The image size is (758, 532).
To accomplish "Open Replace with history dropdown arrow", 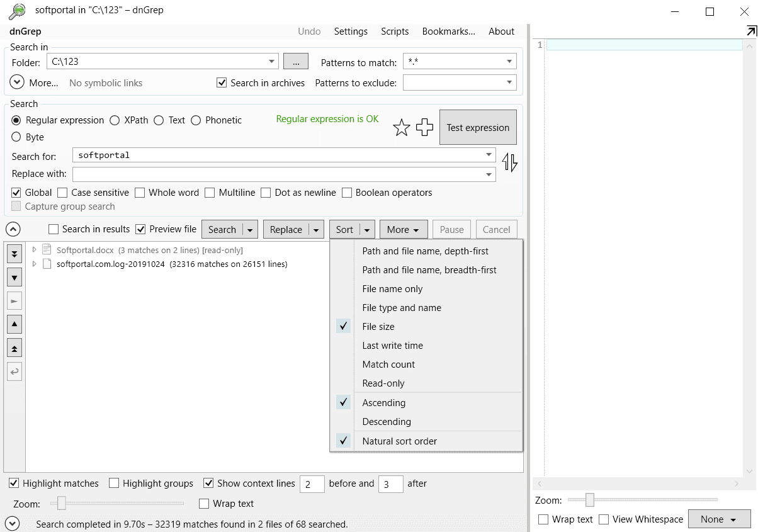I will click(x=489, y=174).
